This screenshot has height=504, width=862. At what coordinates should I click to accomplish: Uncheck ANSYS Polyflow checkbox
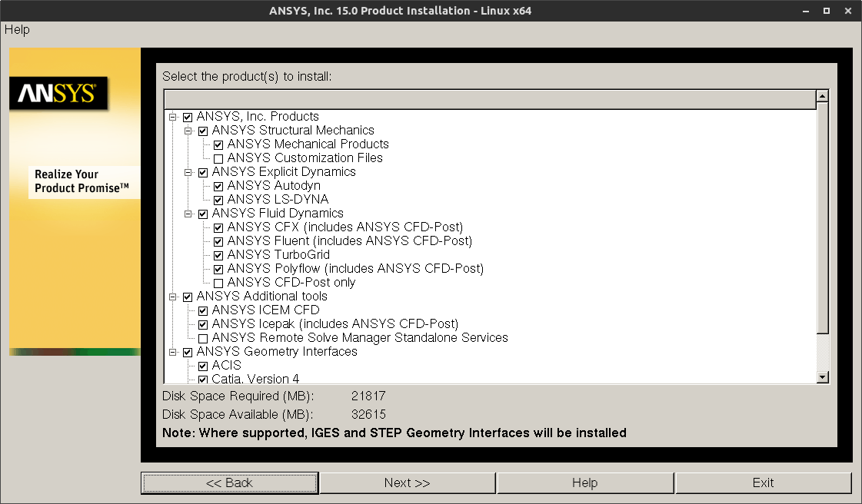tap(218, 269)
